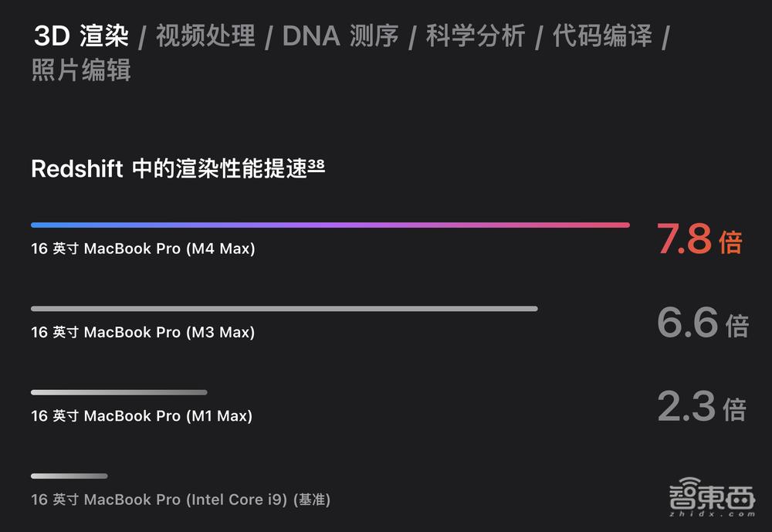Viewport: 772px width, 532px height.
Task: Click the 16 英寸 MacBook Pro (M3 Max) label
Action: [x=143, y=332]
